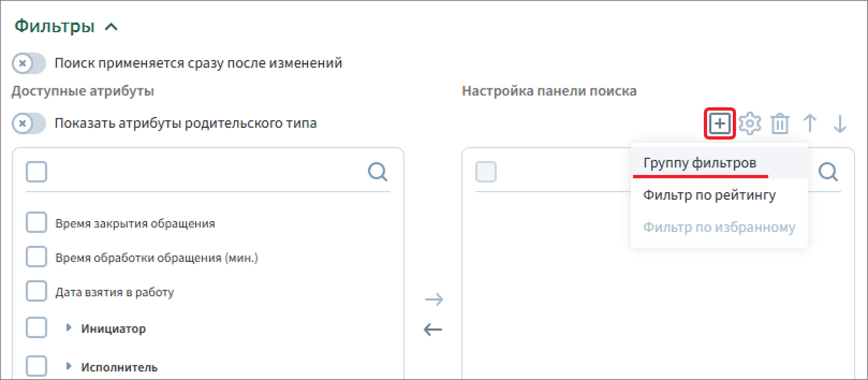868x380 pixels.
Task: Check select-all checkbox in available attributes
Action: [x=36, y=172]
